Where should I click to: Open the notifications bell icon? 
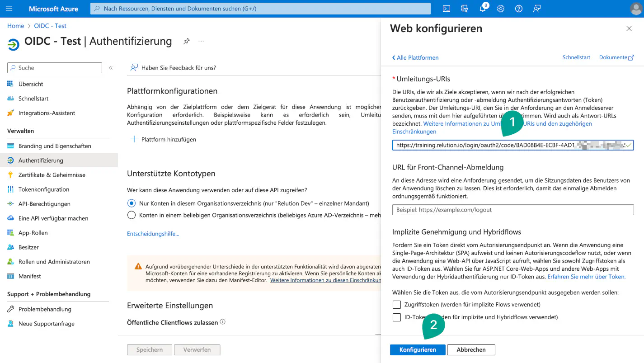coord(482,9)
